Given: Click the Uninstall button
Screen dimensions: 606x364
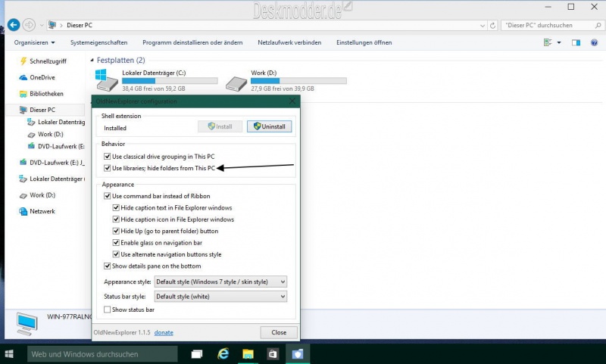Looking at the screenshot, I should coord(270,126).
